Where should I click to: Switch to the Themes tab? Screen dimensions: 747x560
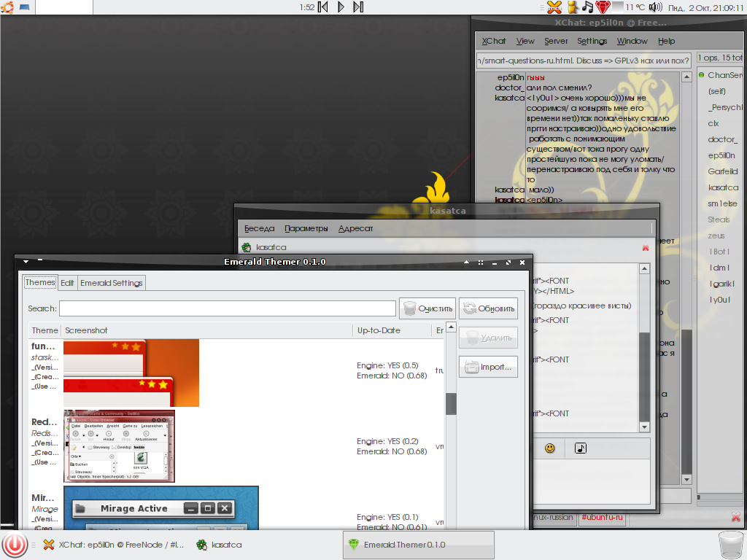point(40,282)
